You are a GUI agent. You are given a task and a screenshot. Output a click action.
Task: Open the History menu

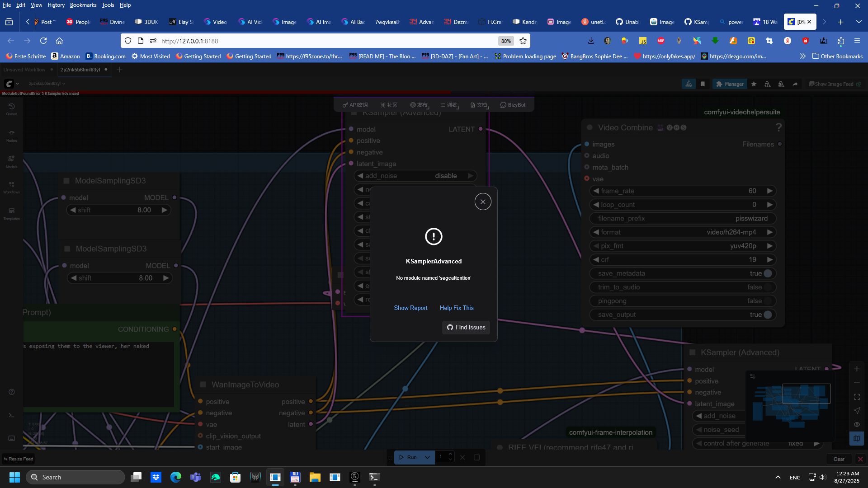coord(56,5)
